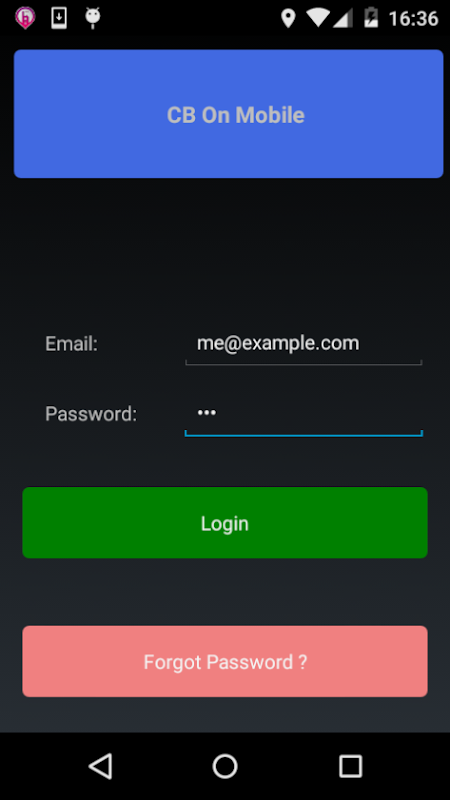Tap the Email: label
The height and width of the screenshot is (800, 450).
71,344
